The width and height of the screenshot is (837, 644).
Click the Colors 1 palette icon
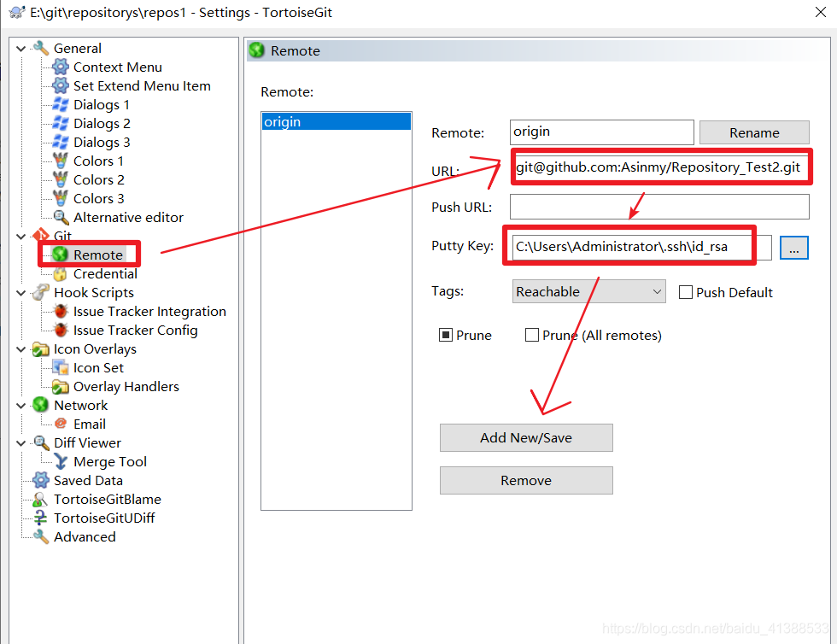tap(61, 161)
